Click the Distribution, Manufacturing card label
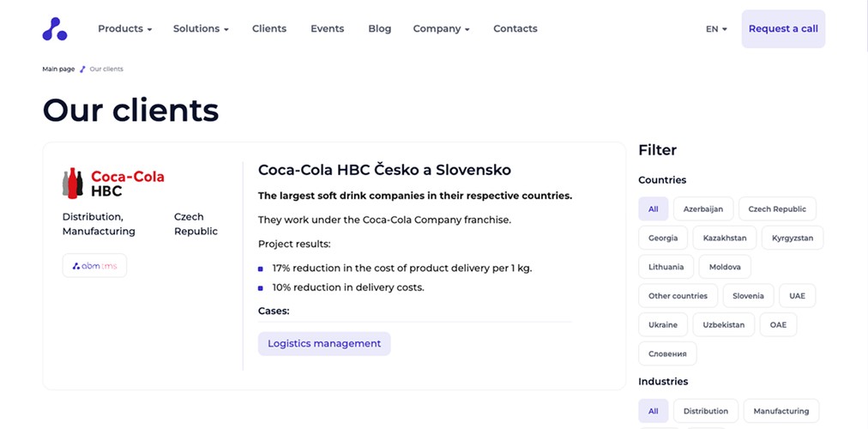 coord(99,224)
